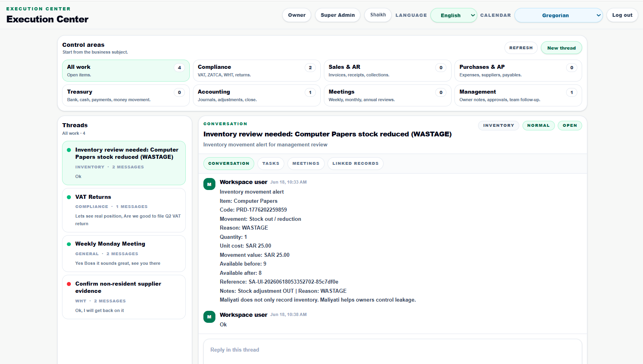Click the conversation title heading
The width and height of the screenshot is (643, 364).
328,134
